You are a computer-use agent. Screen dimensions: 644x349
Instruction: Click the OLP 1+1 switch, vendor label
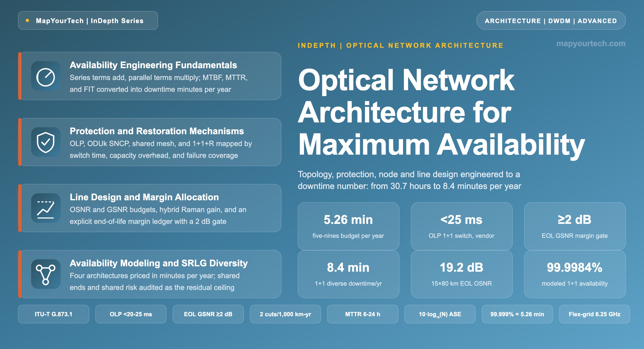click(x=462, y=236)
